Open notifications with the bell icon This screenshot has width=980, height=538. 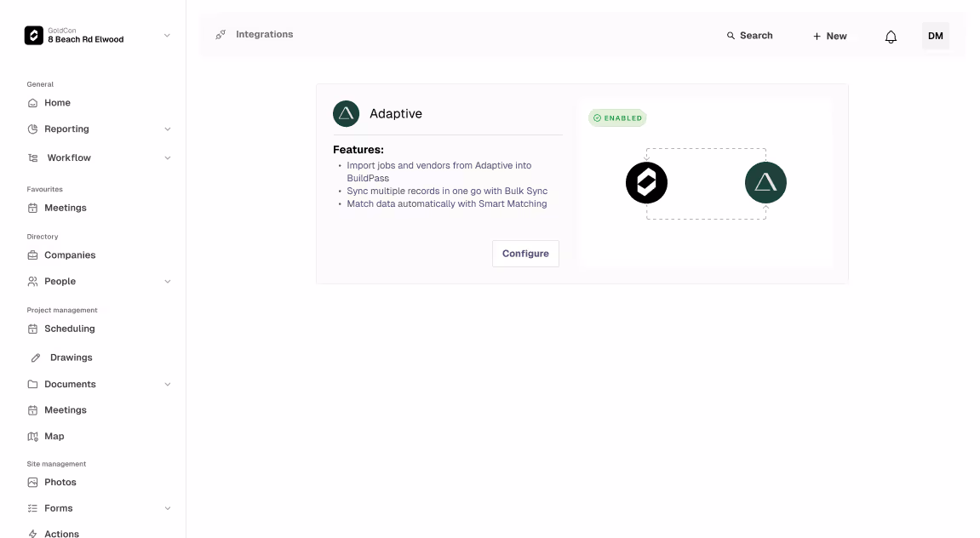891,37
